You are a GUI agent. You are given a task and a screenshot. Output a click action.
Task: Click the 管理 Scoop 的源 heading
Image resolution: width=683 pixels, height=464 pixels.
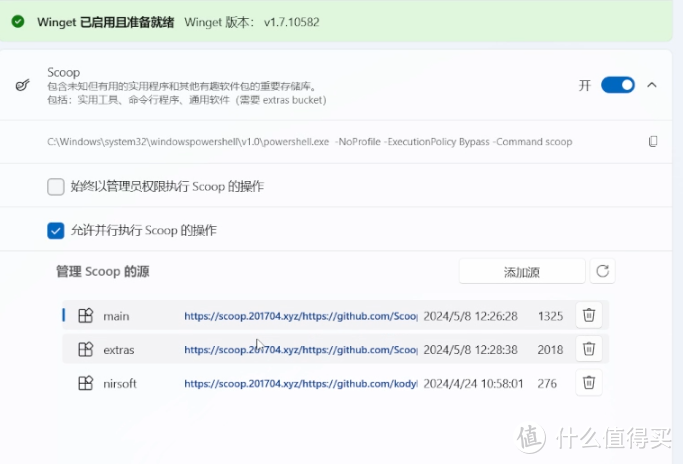click(x=103, y=271)
